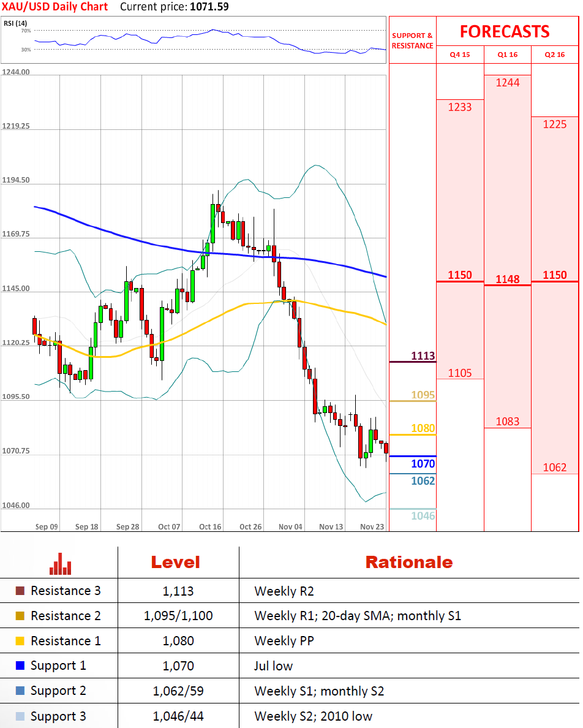Image resolution: width=583 pixels, height=728 pixels.
Task: Click the Support 2 steel-blue swatch
Action: click(20, 691)
